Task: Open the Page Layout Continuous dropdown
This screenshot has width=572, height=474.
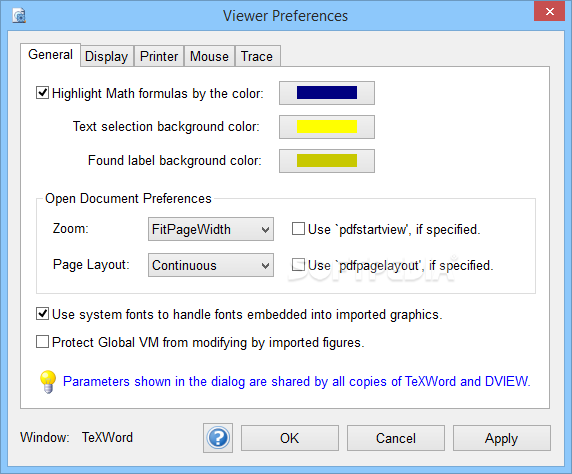Action: (211, 265)
